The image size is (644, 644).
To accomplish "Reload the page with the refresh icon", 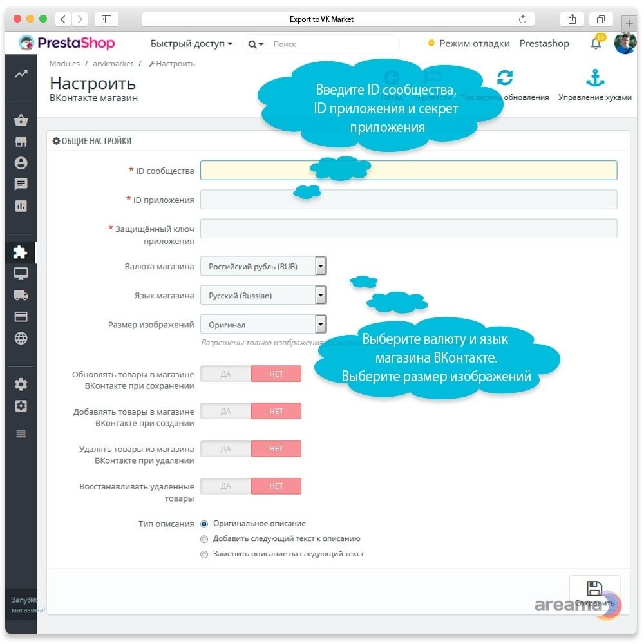I will click(x=522, y=19).
